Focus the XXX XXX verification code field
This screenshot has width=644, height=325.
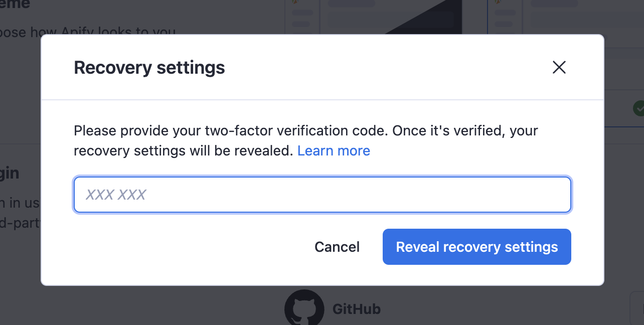point(322,195)
